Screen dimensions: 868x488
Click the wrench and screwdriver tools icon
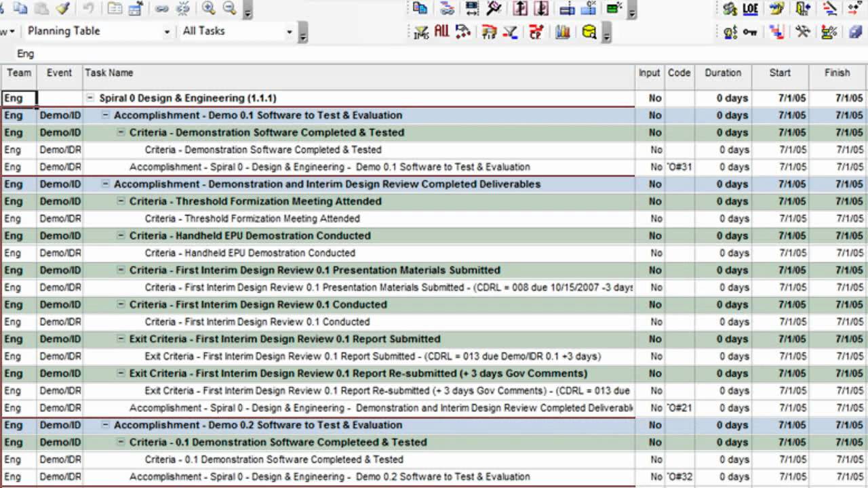pyautogui.click(x=803, y=31)
